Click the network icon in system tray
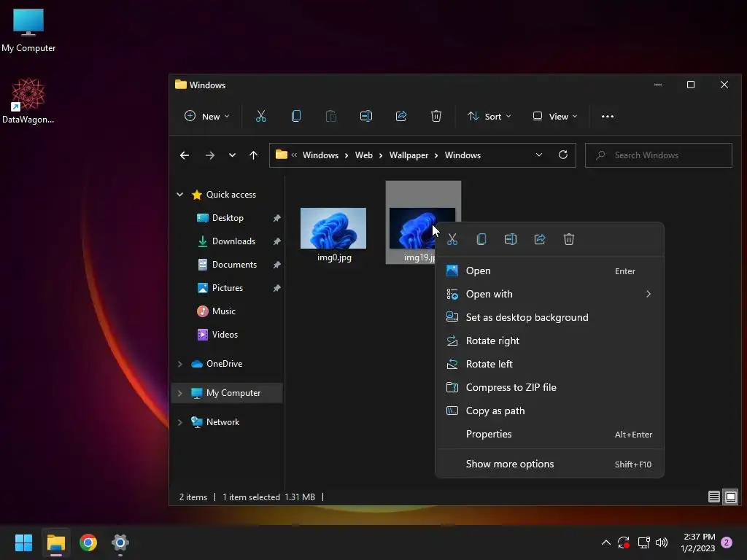 (643, 542)
